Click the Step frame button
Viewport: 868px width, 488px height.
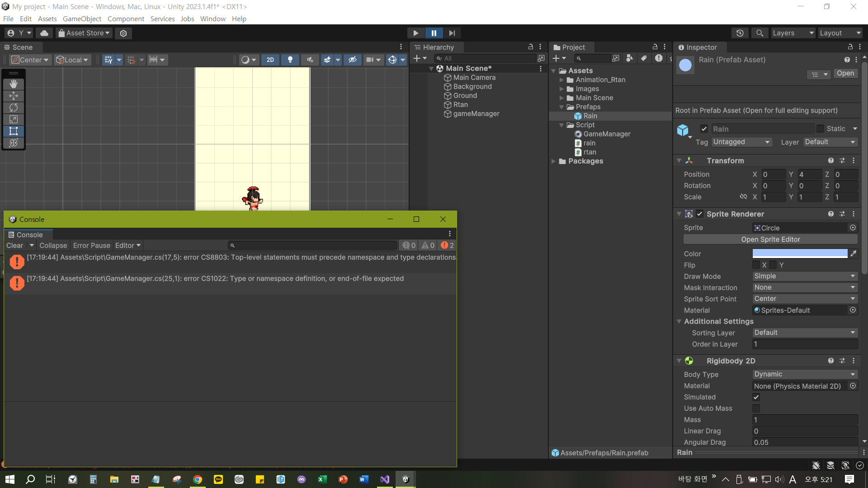coord(452,33)
